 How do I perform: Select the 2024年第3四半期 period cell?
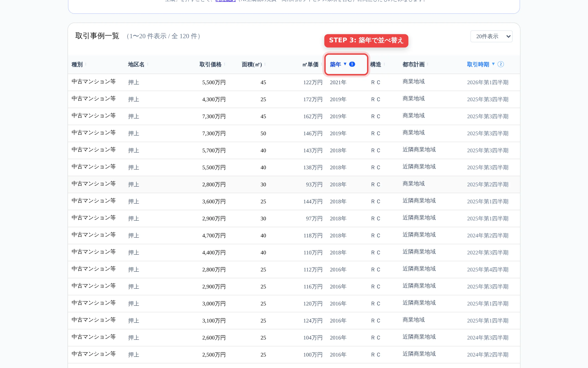[x=488, y=338]
